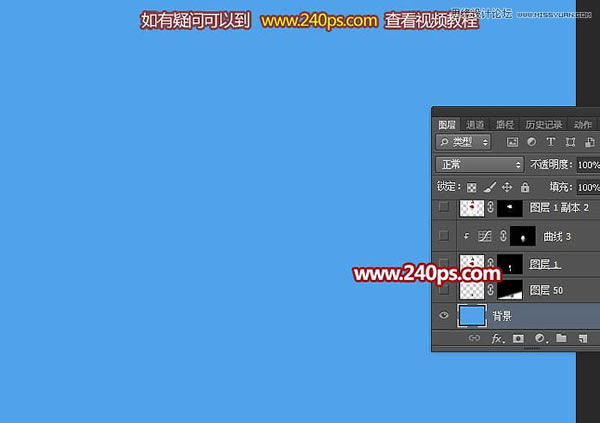Click mask link icon on 曲线 3

503,236
